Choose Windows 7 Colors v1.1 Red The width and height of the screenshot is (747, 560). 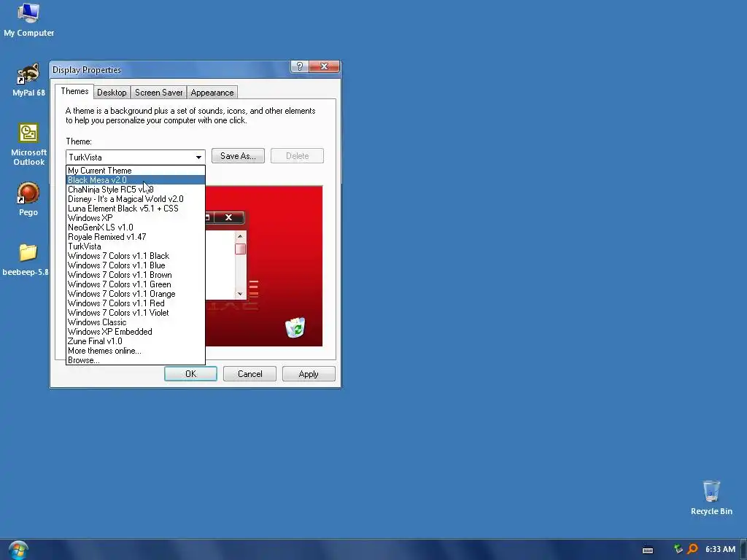(x=135, y=303)
